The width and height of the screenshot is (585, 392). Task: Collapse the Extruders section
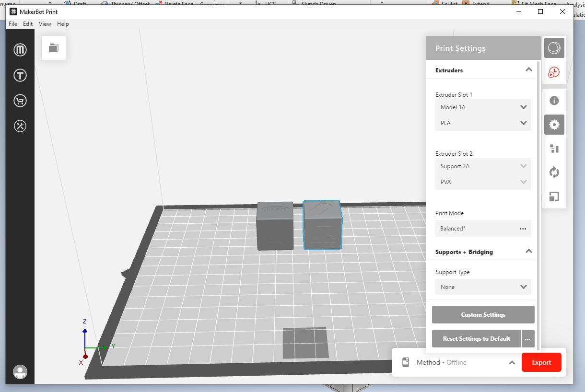tap(528, 70)
